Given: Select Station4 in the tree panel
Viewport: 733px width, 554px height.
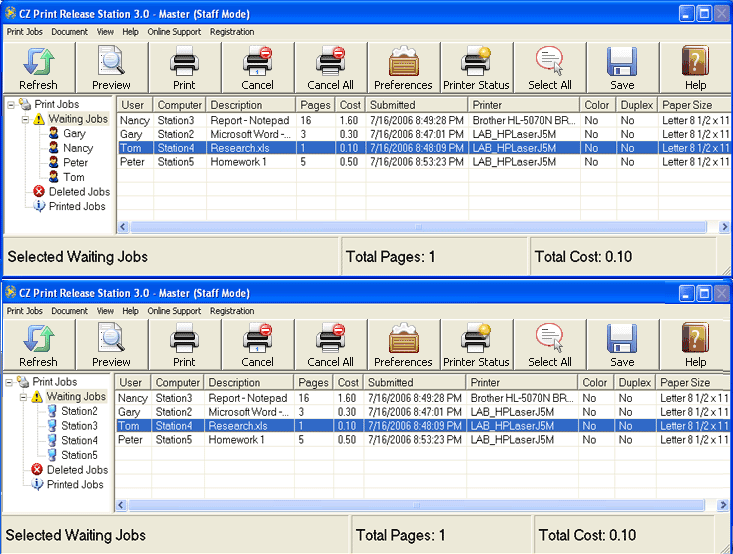Looking at the screenshot, I should (79, 440).
